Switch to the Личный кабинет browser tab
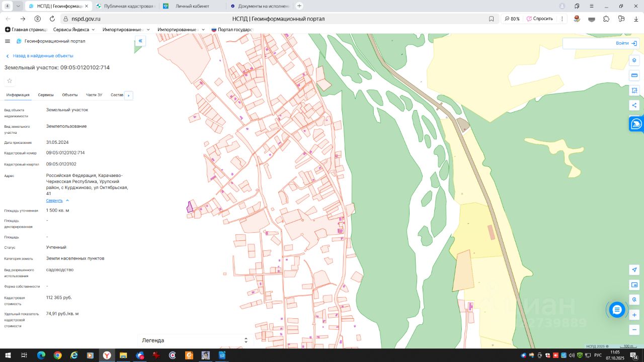The width and height of the screenshot is (644, 362). tap(193, 6)
